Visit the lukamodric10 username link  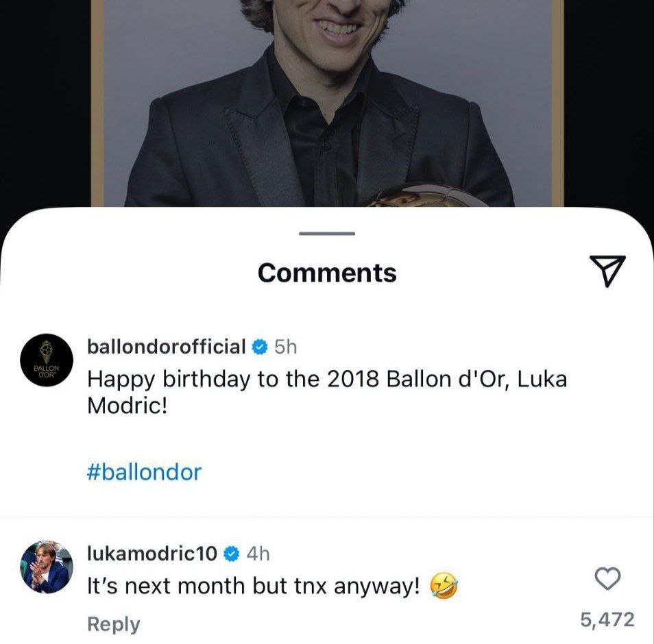pos(152,554)
